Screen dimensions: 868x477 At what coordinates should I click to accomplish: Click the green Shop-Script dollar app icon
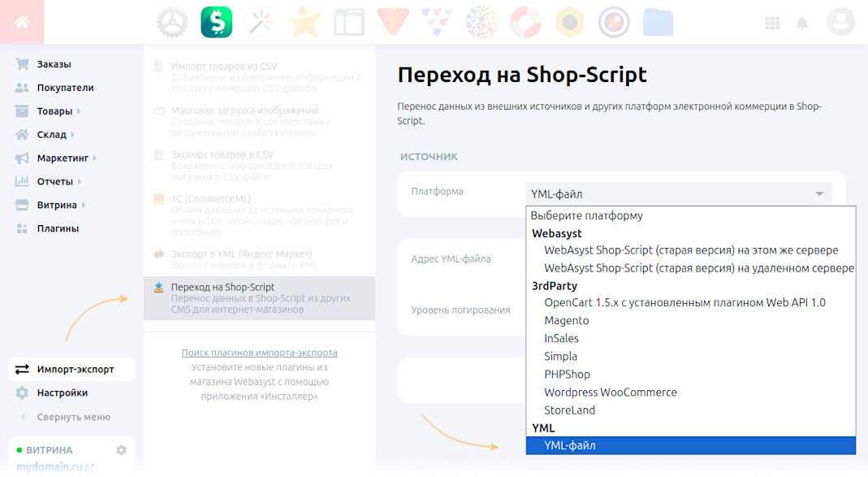click(217, 22)
